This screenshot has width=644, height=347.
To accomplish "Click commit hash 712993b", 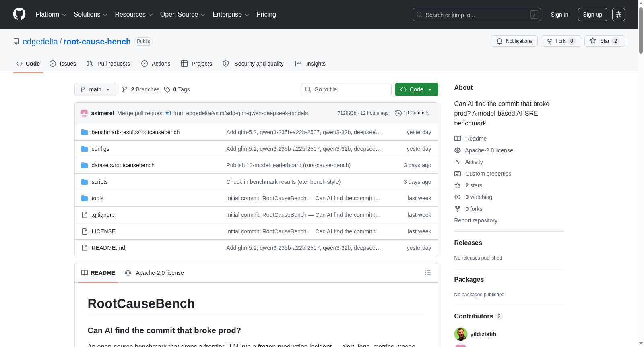I will click(347, 113).
